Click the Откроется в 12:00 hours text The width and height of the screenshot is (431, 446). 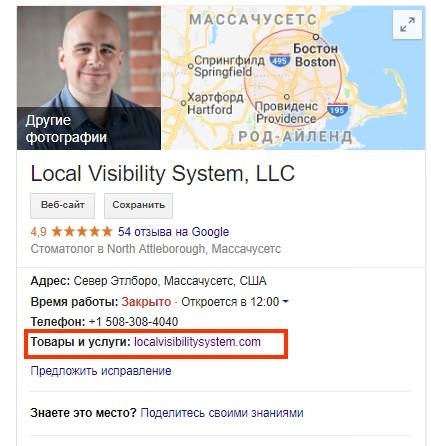[230, 302]
